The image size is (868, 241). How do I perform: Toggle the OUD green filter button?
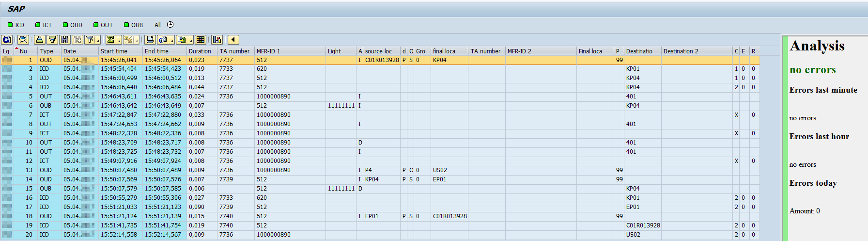click(73, 25)
